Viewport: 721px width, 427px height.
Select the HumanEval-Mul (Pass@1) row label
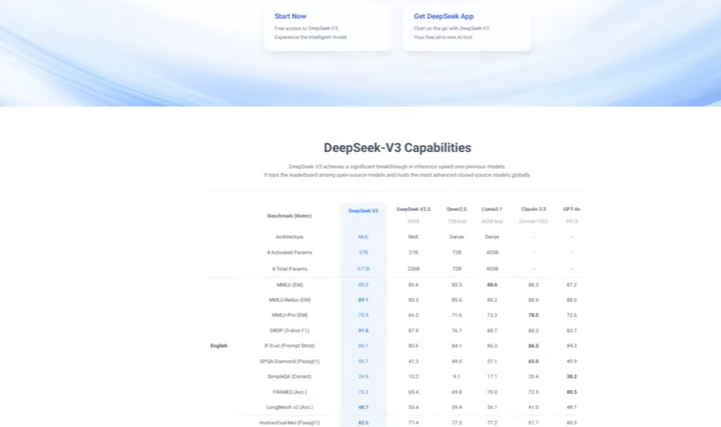tap(290, 423)
